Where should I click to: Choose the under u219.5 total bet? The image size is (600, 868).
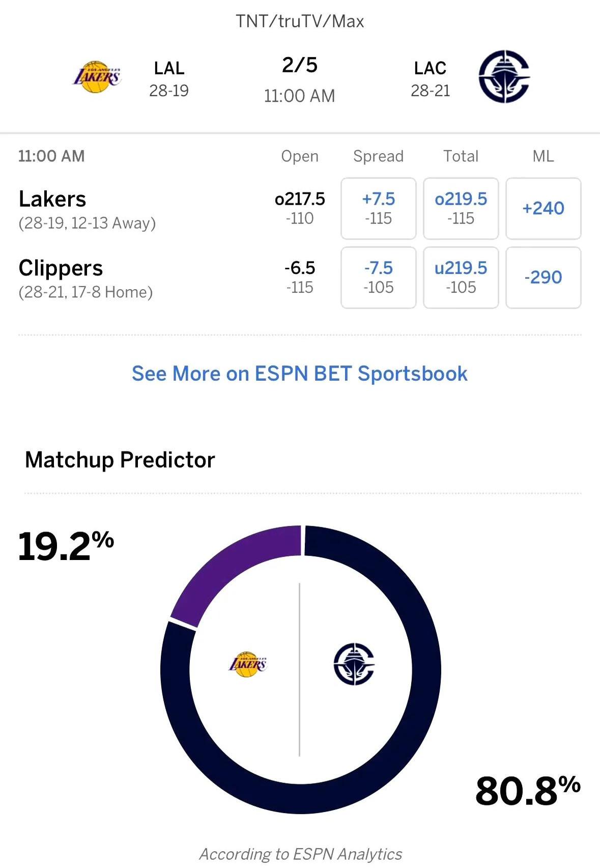coord(461,277)
